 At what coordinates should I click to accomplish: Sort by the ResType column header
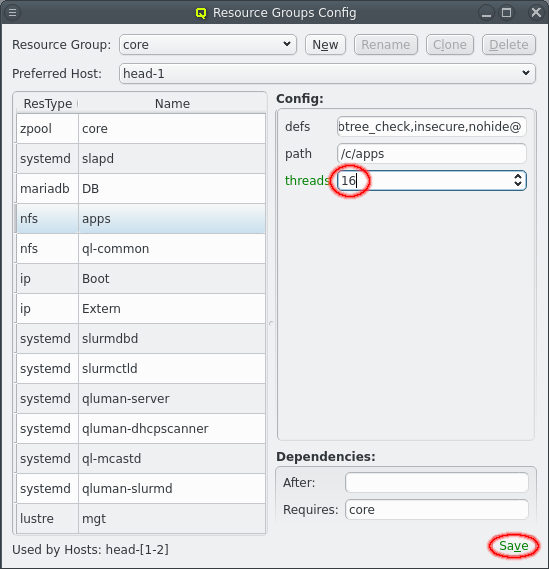[48, 104]
